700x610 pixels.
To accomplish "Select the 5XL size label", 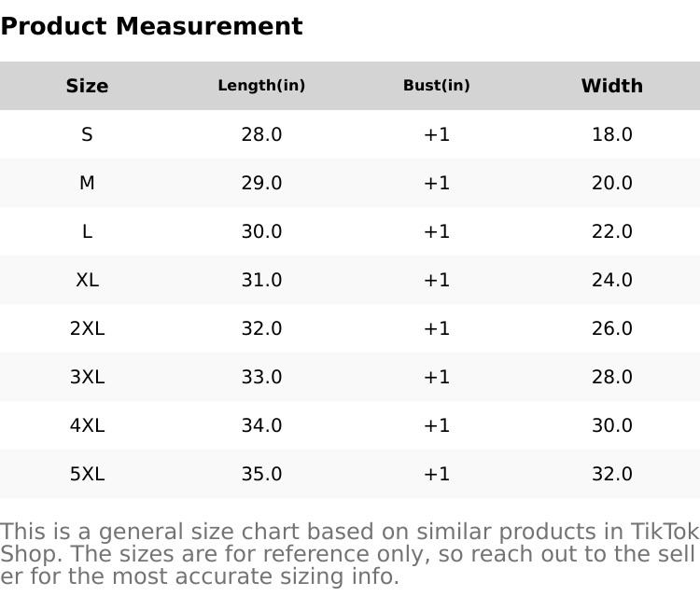I will (x=87, y=474).
